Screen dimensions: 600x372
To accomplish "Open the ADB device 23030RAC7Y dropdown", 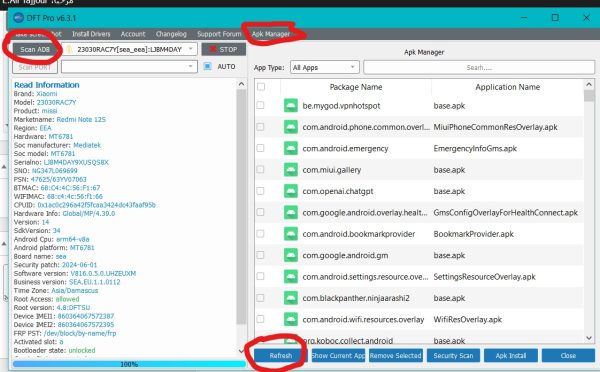I will click(130, 49).
